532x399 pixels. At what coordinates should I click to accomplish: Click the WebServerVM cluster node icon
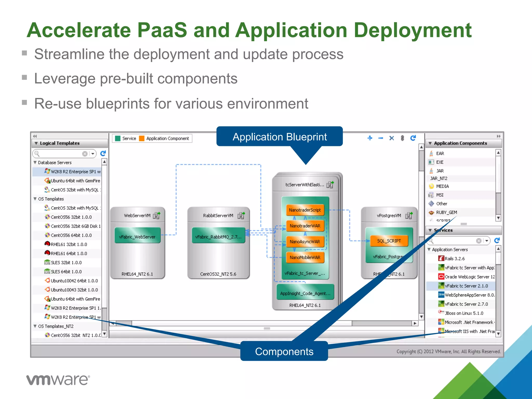click(x=157, y=215)
